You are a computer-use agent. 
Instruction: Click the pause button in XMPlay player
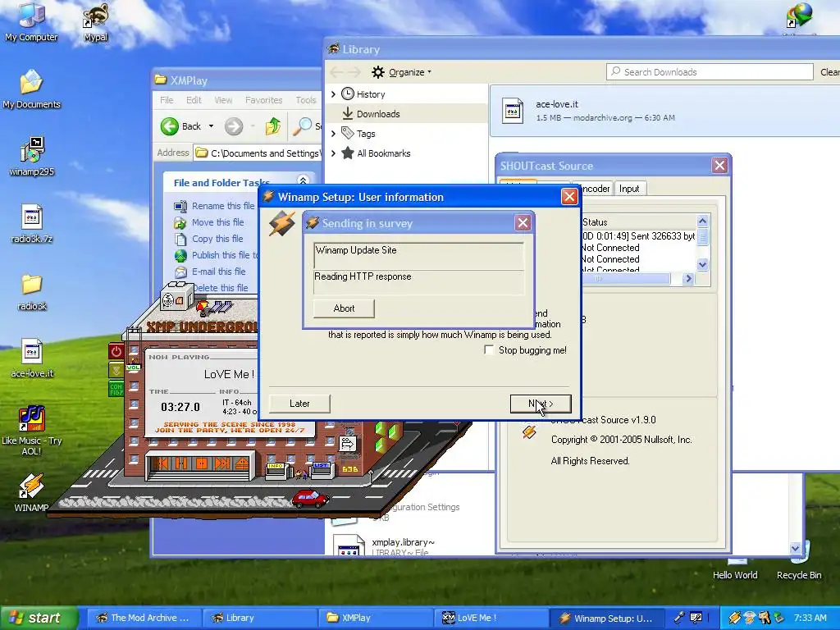182,463
